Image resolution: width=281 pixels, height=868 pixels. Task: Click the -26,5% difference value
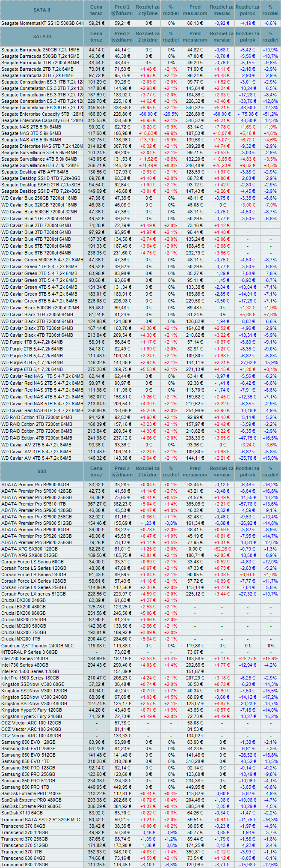(x=171, y=114)
